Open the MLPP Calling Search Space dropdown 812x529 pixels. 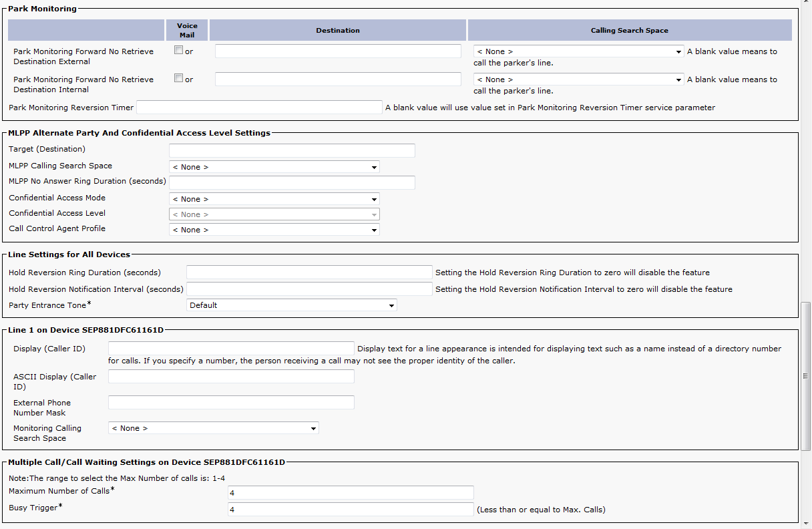pos(274,167)
